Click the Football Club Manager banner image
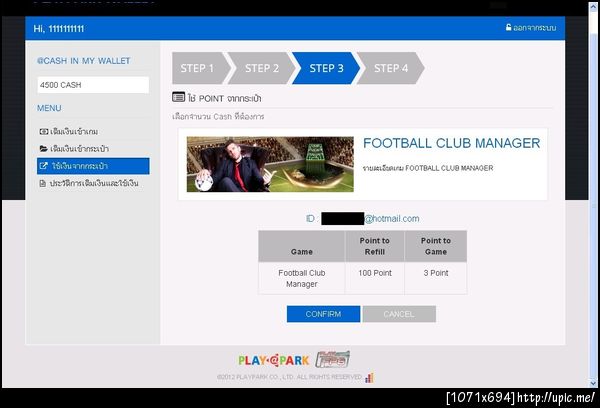This screenshot has height=408, width=600. point(270,164)
